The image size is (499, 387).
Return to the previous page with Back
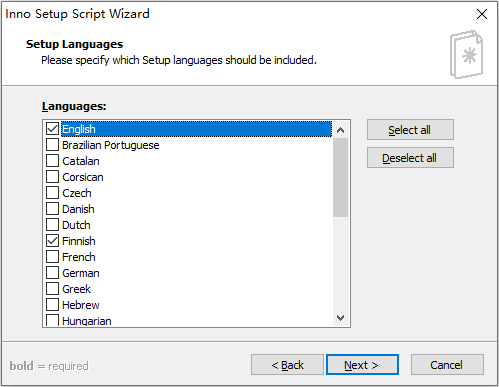tap(287, 365)
